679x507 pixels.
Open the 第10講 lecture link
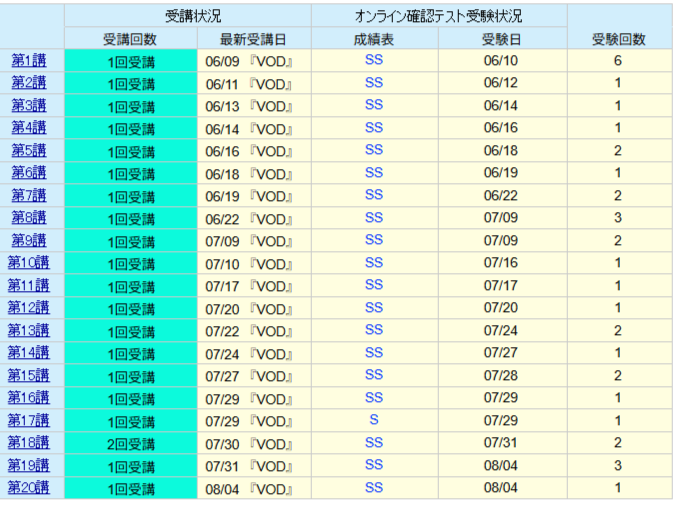(x=29, y=263)
